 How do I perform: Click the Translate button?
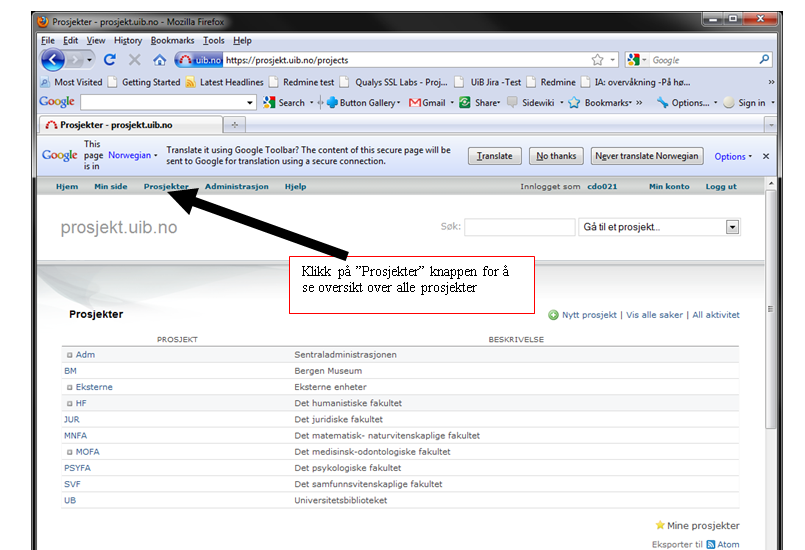pyautogui.click(x=494, y=156)
